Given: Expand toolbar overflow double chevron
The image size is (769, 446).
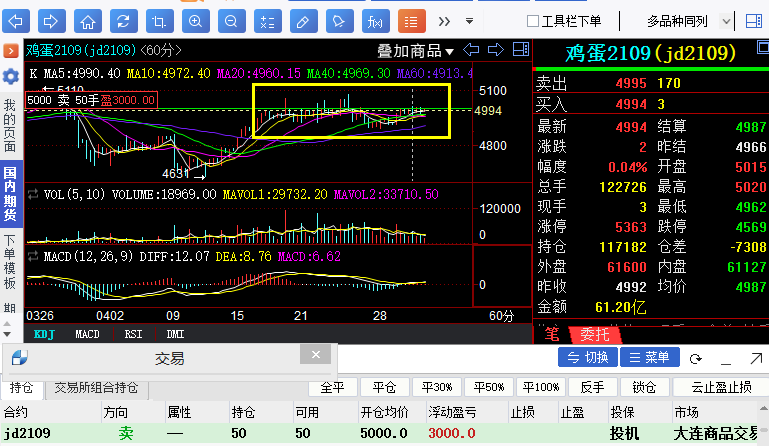Looking at the screenshot, I should tap(444, 21).
